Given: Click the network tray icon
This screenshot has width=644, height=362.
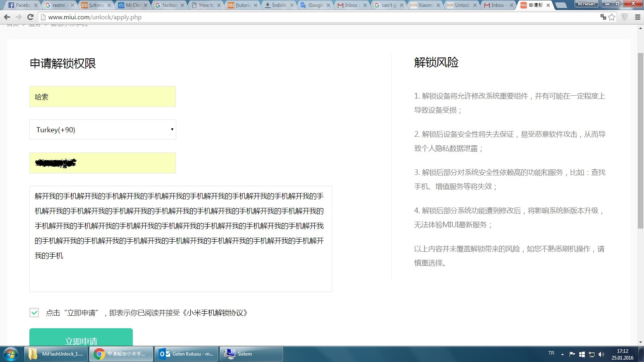Looking at the screenshot, I should coord(592,354).
